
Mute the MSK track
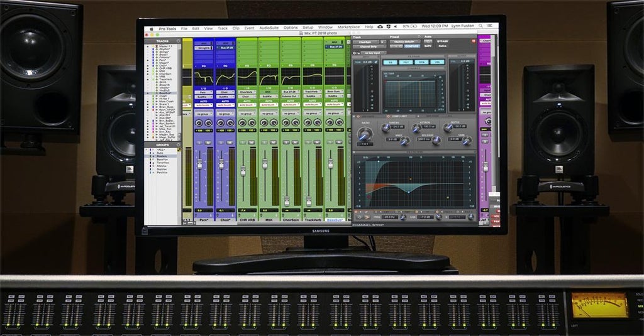tap(273, 143)
